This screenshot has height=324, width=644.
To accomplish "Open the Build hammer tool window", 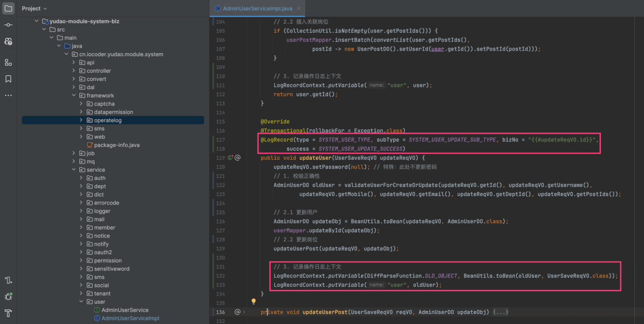I will click(x=8, y=313).
